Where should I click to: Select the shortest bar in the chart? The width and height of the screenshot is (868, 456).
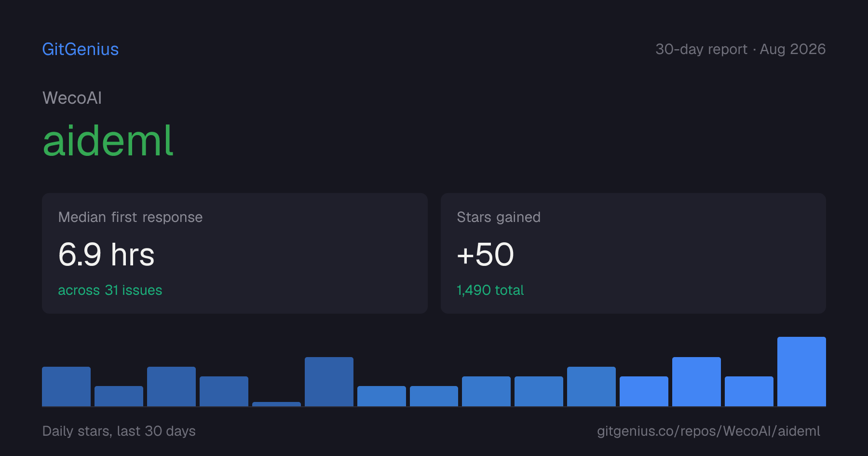tap(276, 404)
